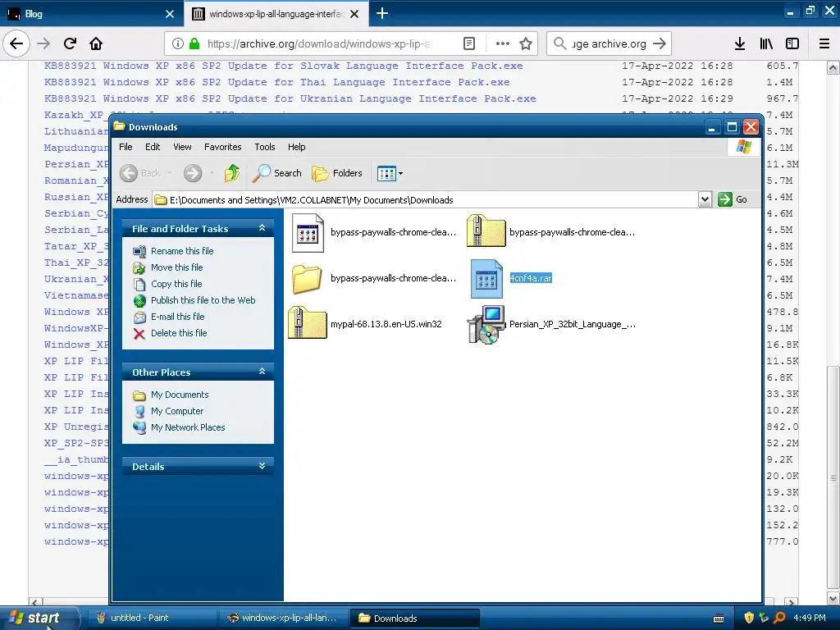Open the Edit menu in Downloads window
Screen dimensions: 840x630
[153, 147]
